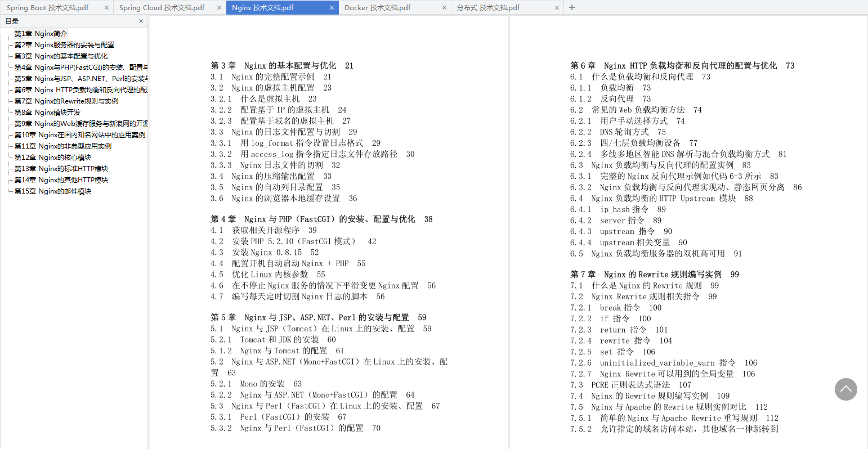
Task: Open 第10章 Nginx在国内知名网站中的应用案例
Action: [x=80, y=135]
